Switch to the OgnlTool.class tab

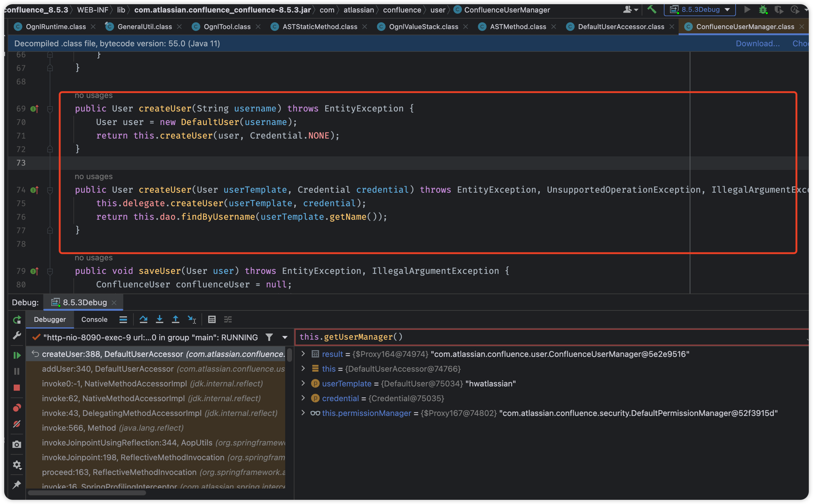[x=227, y=26]
